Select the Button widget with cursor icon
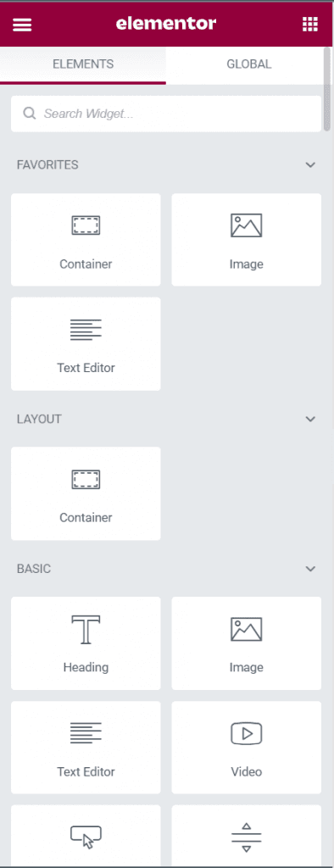The height and width of the screenshot is (868, 334). coord(86,836)
